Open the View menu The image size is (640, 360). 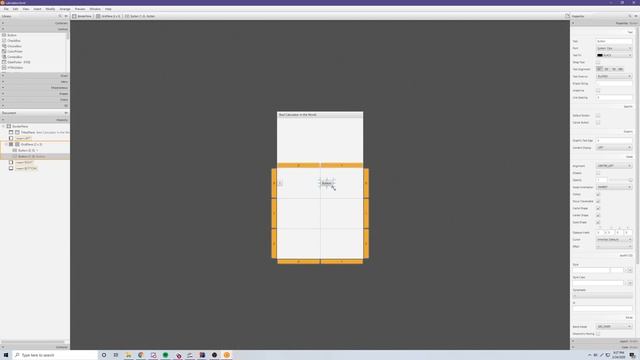point(26,9)
